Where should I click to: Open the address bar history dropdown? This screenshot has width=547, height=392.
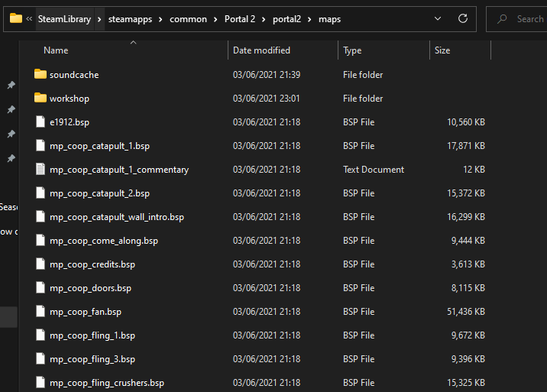click(x=438, y=18)
